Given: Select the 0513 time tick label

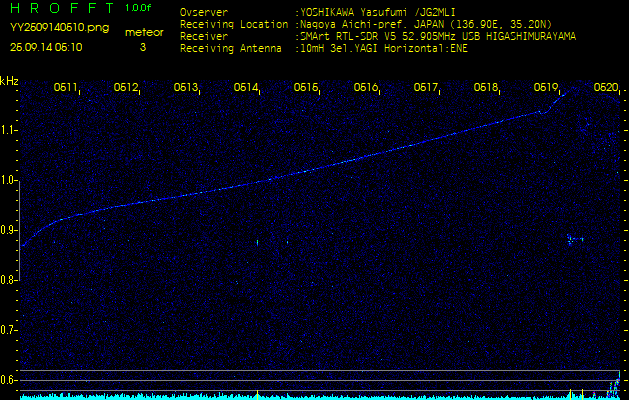Looking at the screenshot, I should tap(186, 88).
